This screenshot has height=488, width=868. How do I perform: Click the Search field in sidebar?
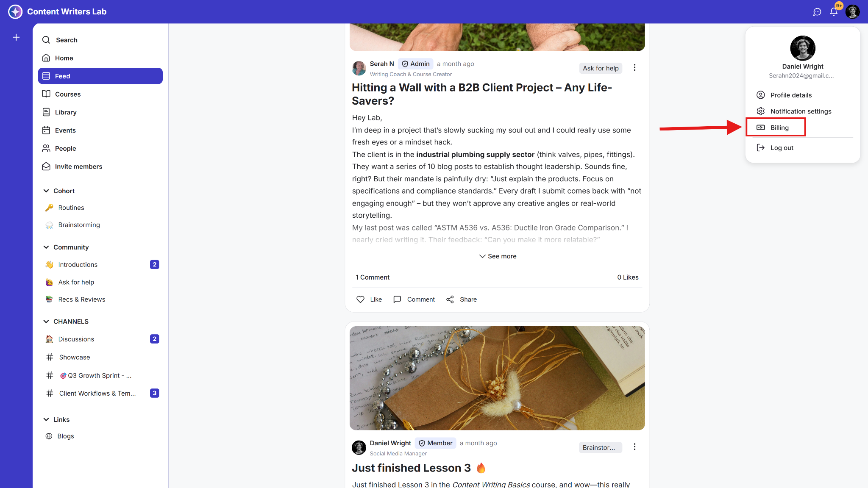[100, 40]
